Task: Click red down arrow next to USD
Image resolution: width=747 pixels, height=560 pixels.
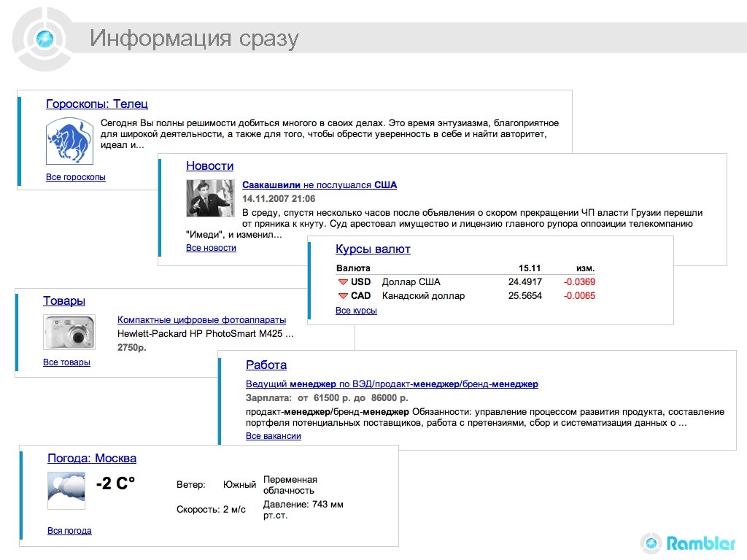Action: click(343, 282)
